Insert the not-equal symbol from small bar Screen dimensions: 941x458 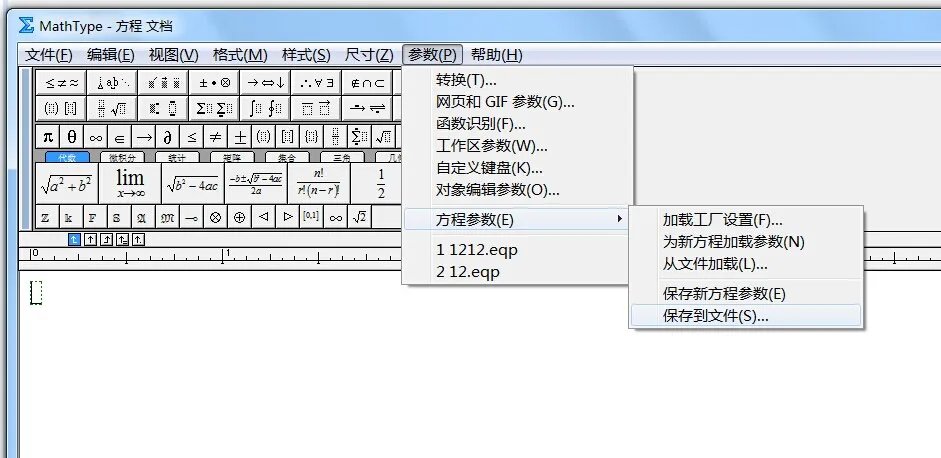click(x=215, y=137)
